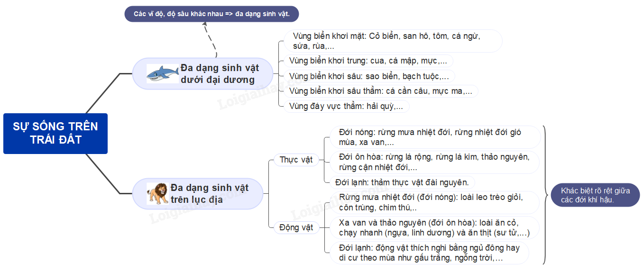The image size is (644, 272).
Task: Select Vùng đáy vực thẳm: hải quỳ node
Action: pos(346,106)
